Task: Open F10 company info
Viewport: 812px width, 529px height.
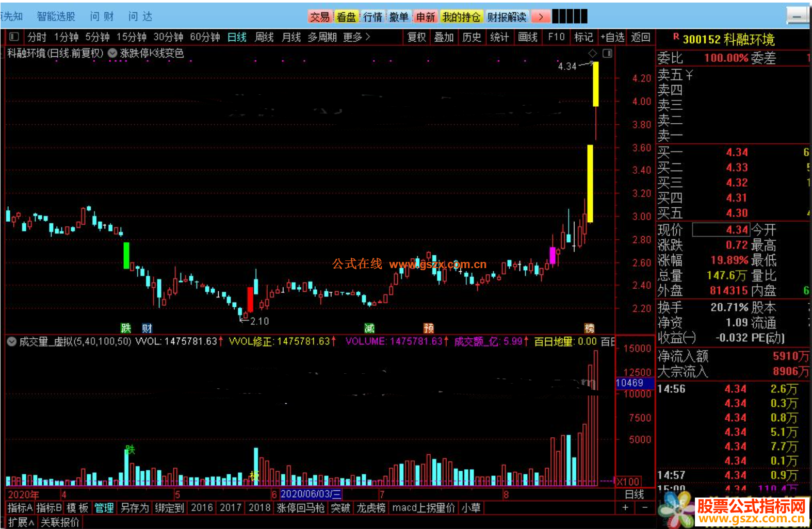Action: click(556, 37)
